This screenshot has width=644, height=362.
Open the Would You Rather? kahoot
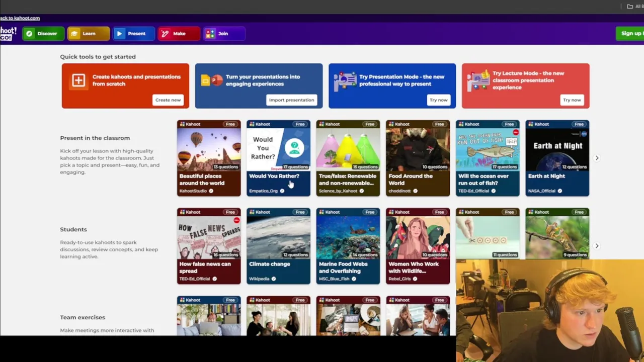(x=278, y=158)
